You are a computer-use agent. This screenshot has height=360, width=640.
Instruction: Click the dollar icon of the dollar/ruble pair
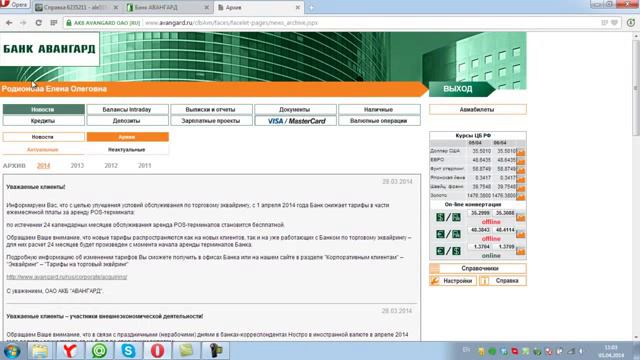pos(440,217)
